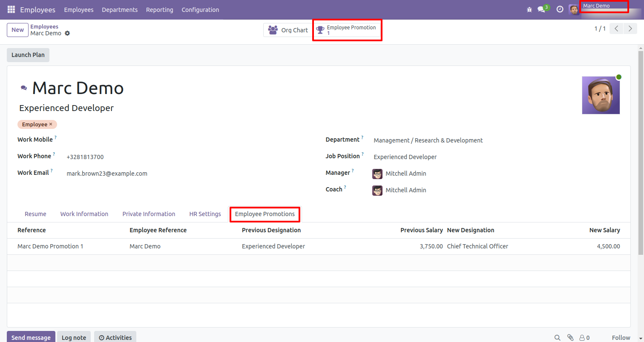
Task: Open the Configuration menu
Action: pos(200,10)
